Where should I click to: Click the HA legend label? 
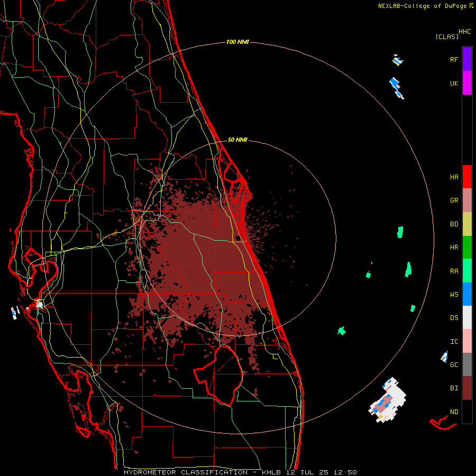454,177
